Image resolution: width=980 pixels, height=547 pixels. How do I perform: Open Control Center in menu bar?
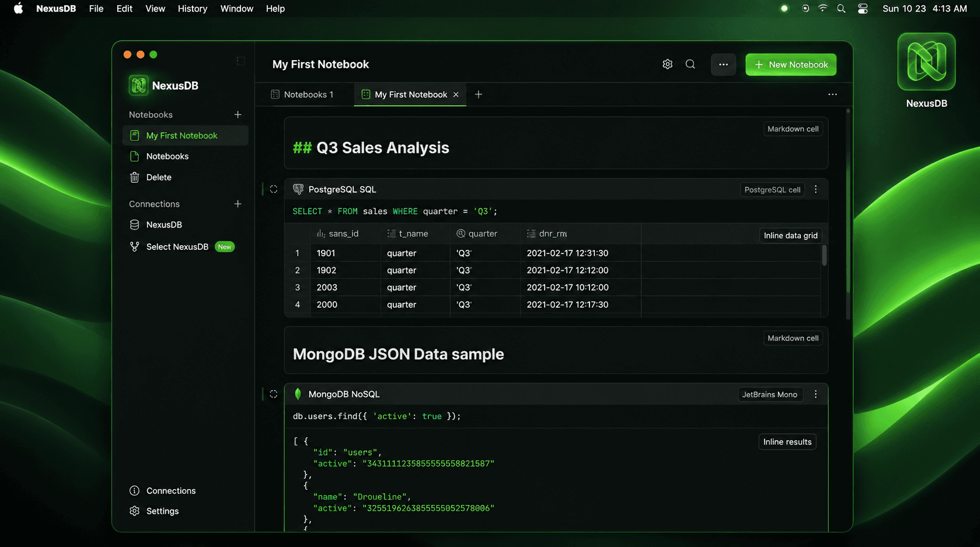[x=863, y=9]
